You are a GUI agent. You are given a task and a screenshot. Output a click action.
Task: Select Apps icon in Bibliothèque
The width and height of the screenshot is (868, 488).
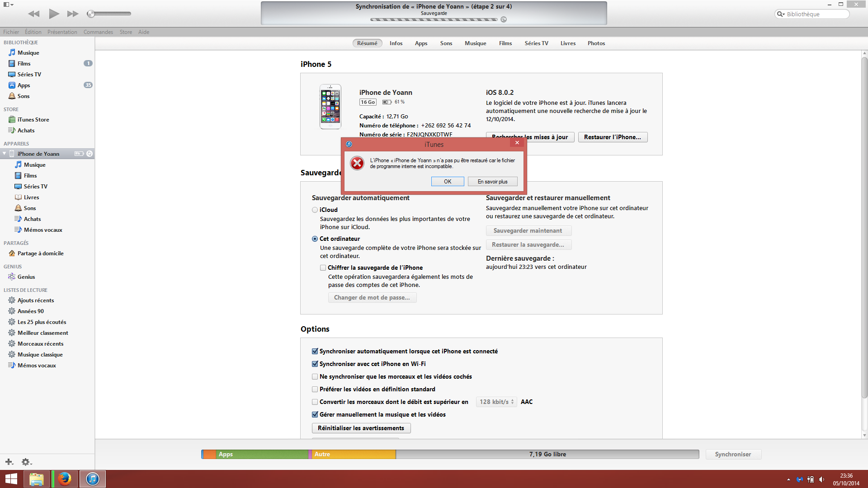pyautogui.click(x=12, y=85)
